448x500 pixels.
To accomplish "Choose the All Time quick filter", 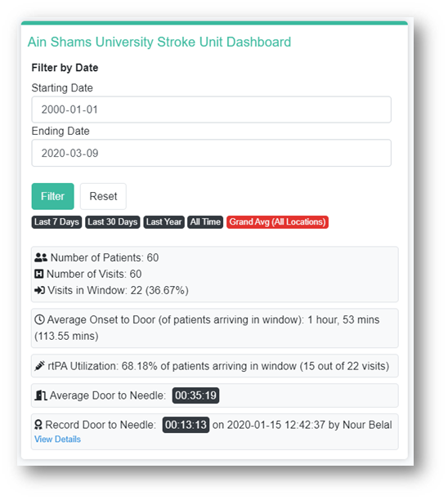I will 205,222.
